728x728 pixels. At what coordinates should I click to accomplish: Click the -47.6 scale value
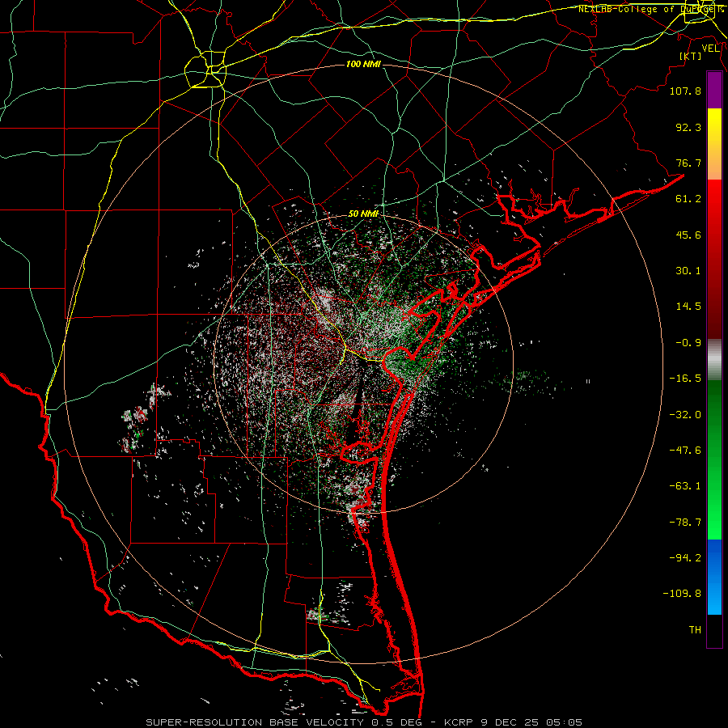(x=685, y=451)
